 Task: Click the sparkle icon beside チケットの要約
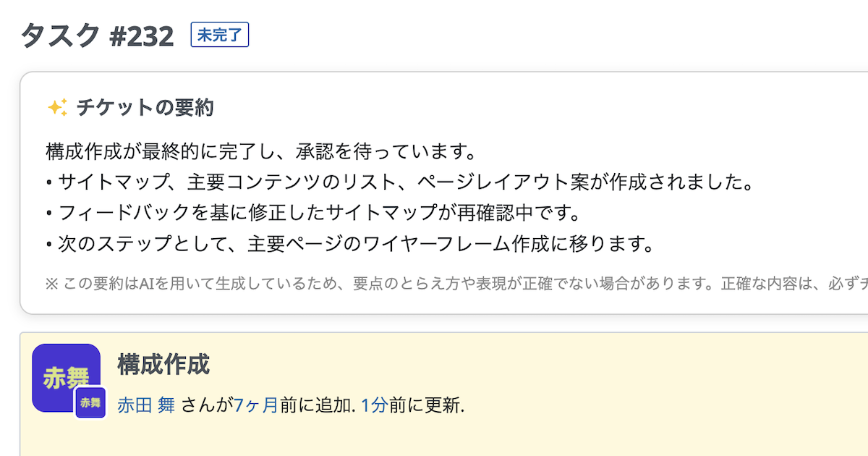(57, 108)
